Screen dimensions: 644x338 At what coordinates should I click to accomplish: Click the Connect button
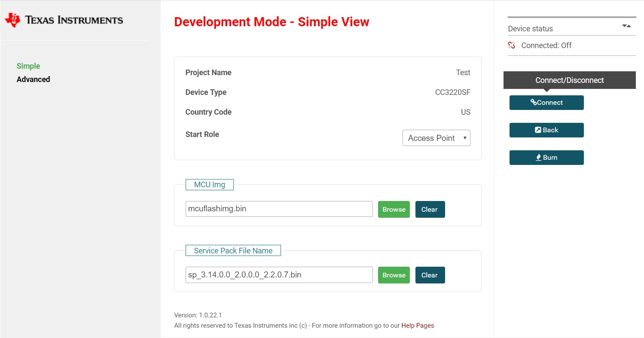click(546, 103)
